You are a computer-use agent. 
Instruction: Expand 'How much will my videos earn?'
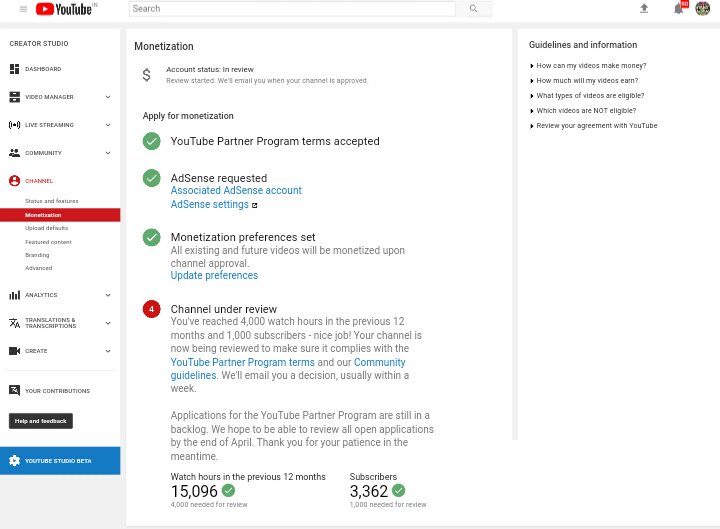(x=584, y=81)
